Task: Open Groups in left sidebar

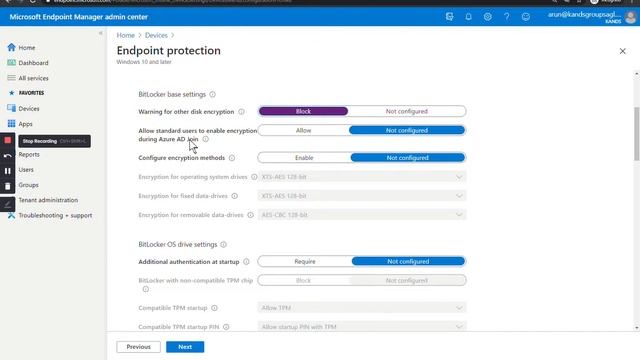Action: click(x=28, y=185)
